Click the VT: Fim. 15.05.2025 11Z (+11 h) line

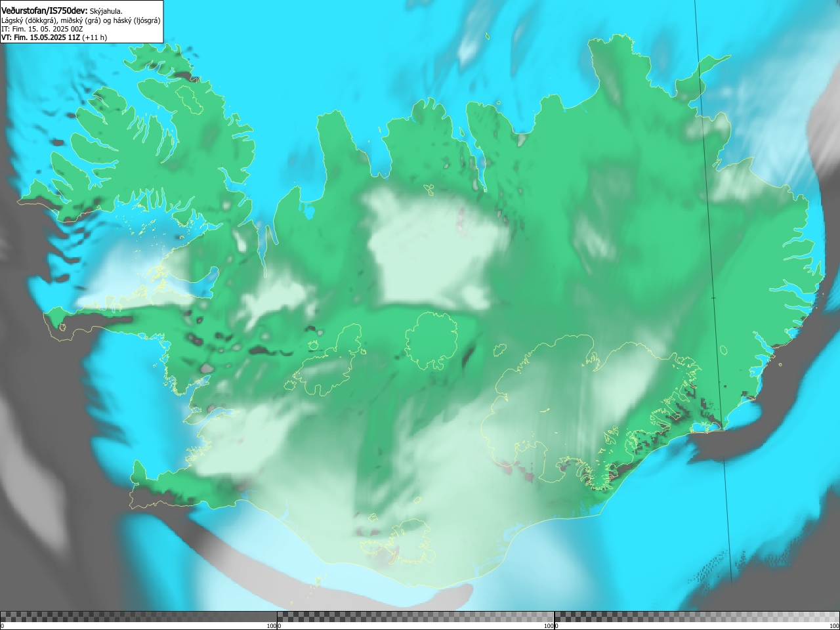pos(54,37)
